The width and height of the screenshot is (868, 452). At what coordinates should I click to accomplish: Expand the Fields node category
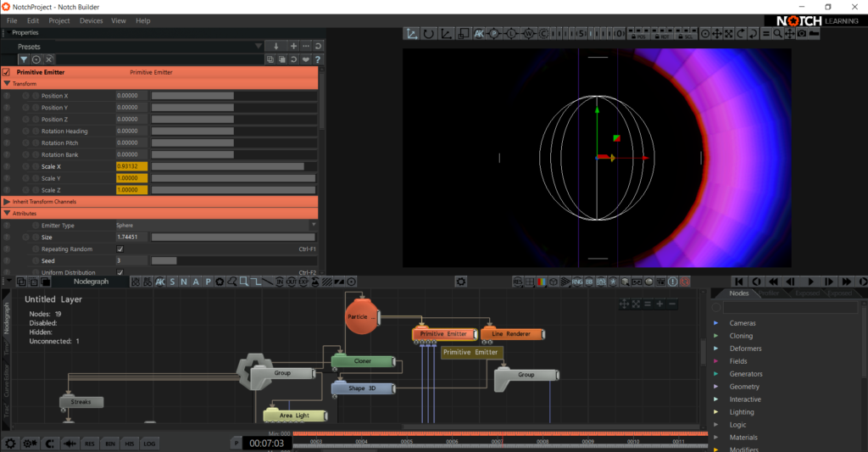point(715,361)
